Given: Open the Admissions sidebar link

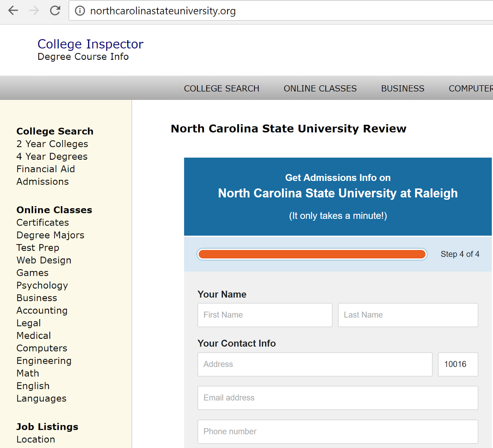Looking at the screenshot, I should pyautogui.click(x=43, y=182).
